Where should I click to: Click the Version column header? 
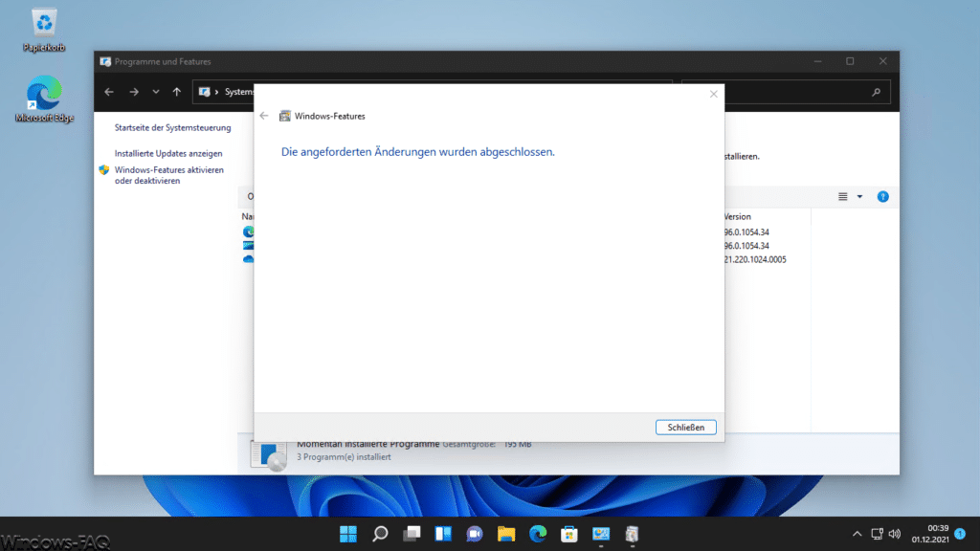coord(738,217)
